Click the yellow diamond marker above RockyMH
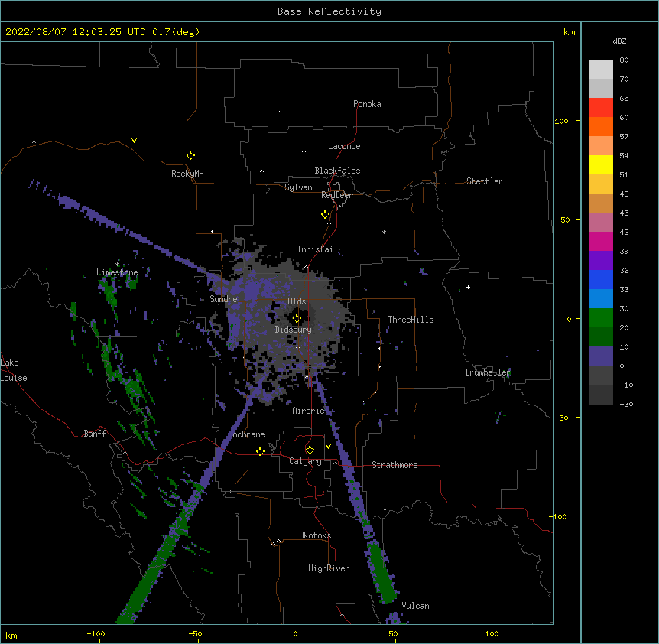Screen dimensions: 659x644 click(x=190, y=156)
